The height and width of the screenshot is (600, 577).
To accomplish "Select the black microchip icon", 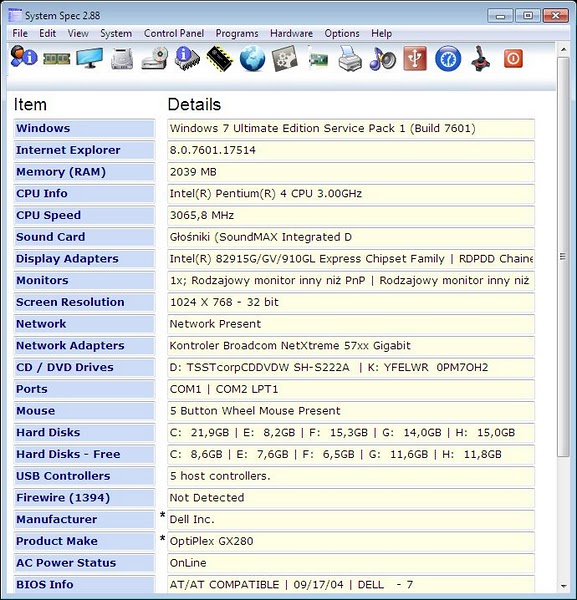I will pyautogui.click(x=220, y=58).
